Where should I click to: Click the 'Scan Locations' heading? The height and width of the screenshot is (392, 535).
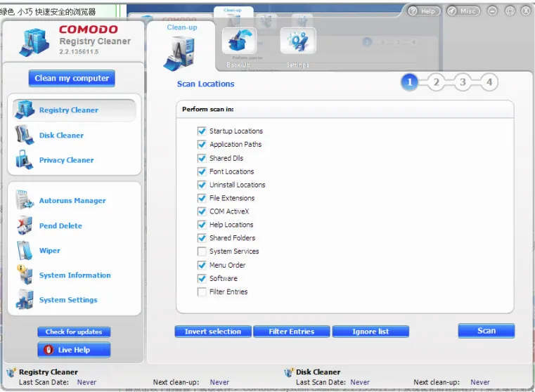coord(205,84)
